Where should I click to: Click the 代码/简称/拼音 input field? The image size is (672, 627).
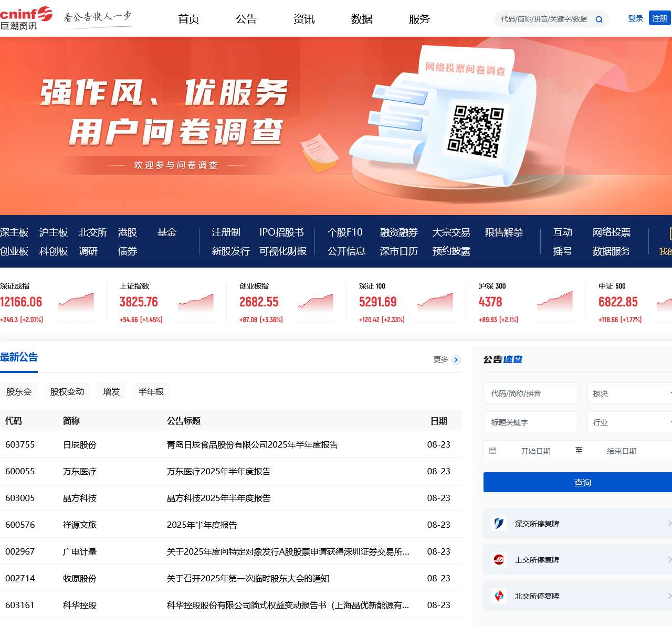(530, 393)
